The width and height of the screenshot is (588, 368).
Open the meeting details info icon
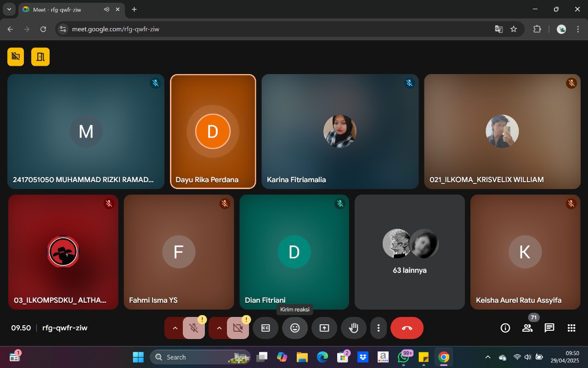(505, 328)
